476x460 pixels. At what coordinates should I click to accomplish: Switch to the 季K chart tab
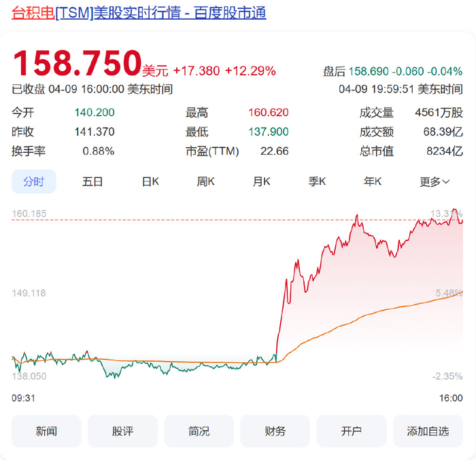[317, 181]
